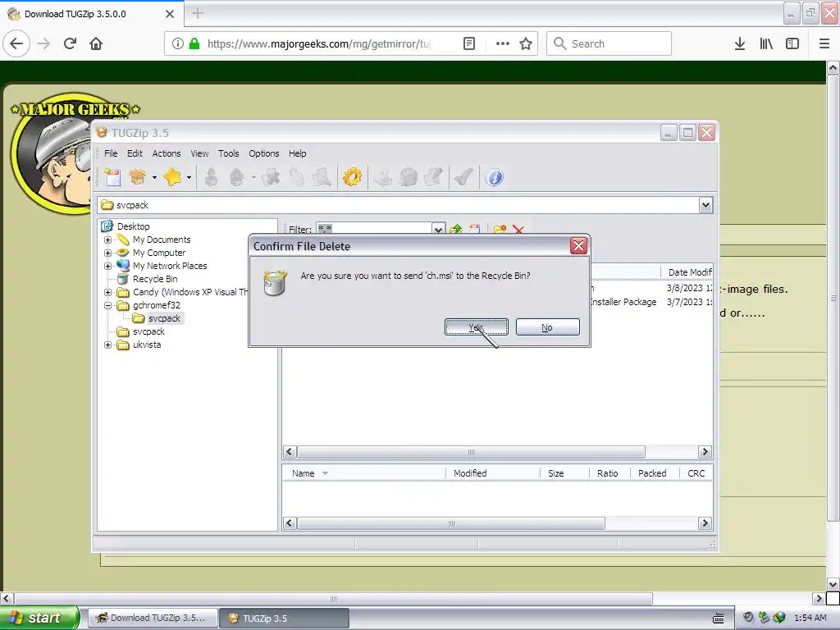Toggle the Firefox sidebar icon

(792, 44)
